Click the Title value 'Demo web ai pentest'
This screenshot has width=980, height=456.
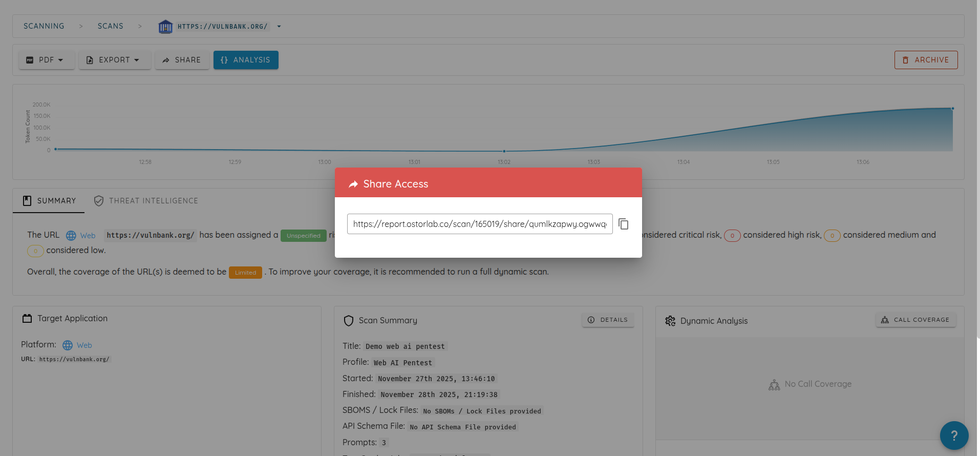point(405,346)
